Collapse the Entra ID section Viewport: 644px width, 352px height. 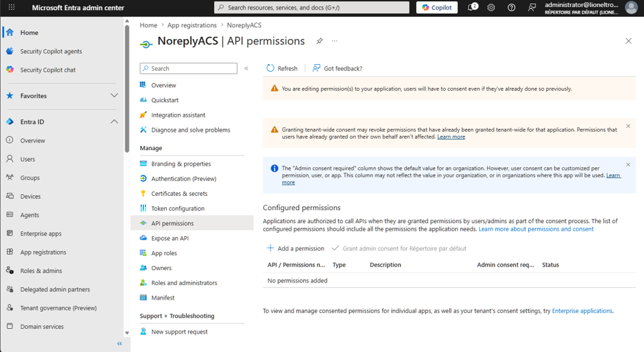coord(114,121)
